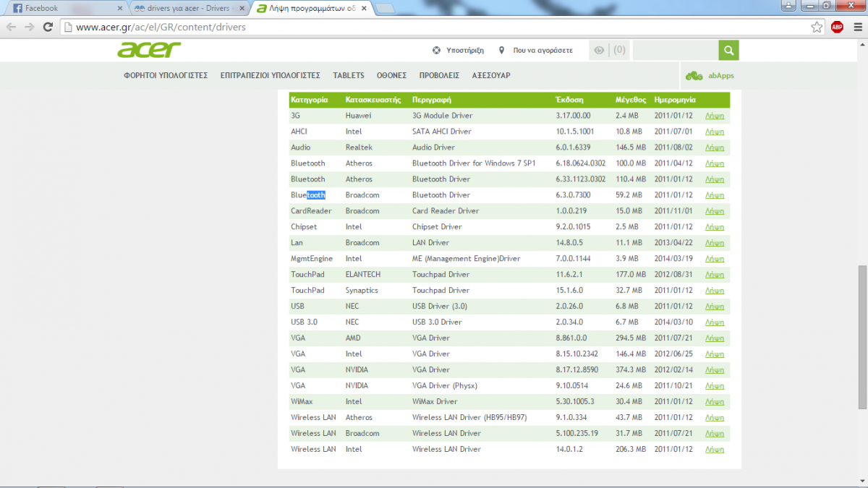Click the scrollbar down arrow
Image resolution: width=868 pixels, height=488 pixels.
(862, 483)
